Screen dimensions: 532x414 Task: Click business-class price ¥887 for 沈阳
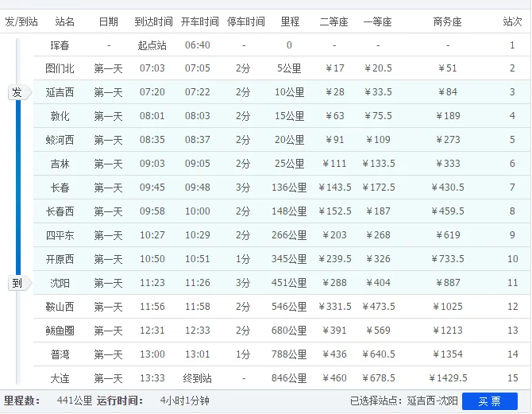tap(448, 283)
